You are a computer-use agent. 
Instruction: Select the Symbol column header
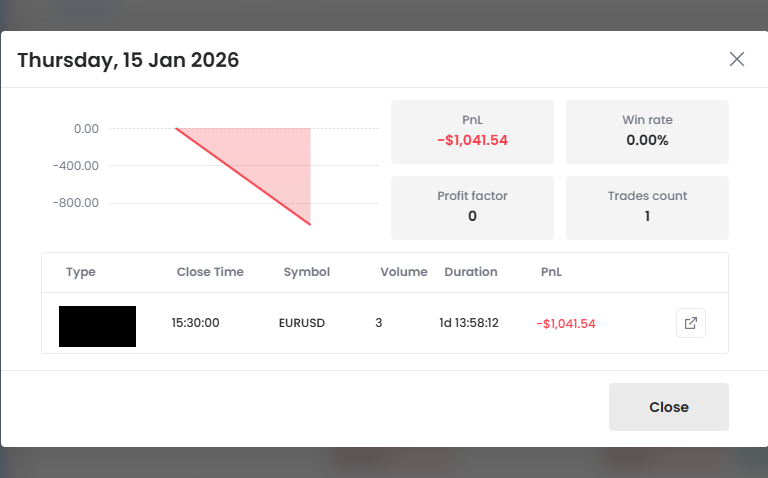coord(306,272)
